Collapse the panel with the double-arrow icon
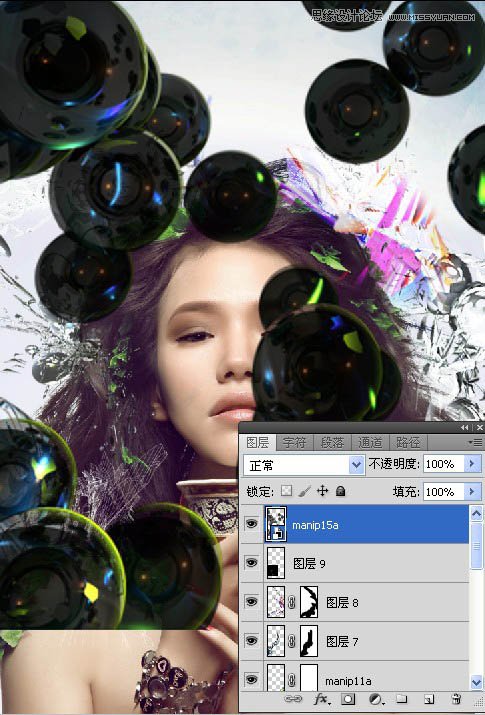The image size is (485, 715). 464,427
